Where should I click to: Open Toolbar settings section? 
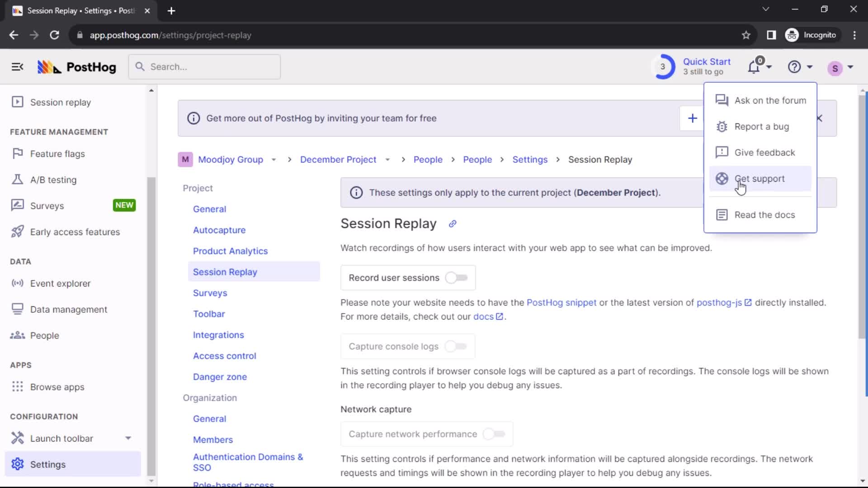[x=209, y=314]
